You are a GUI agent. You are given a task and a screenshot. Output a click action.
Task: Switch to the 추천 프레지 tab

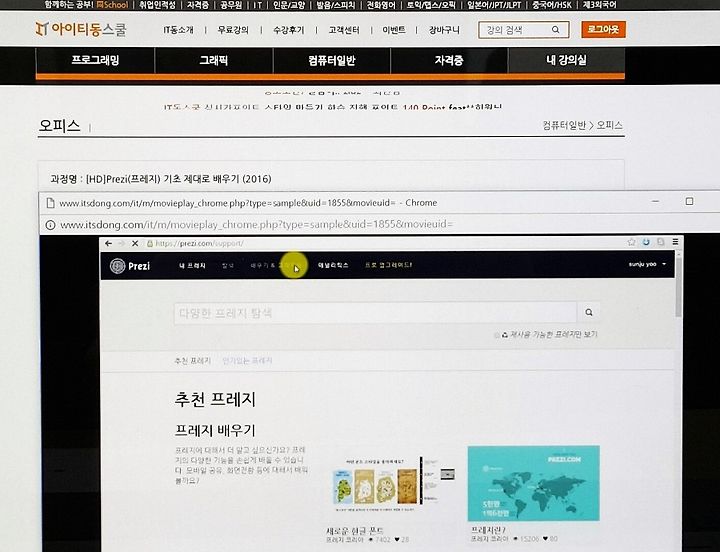tap(192, 361)
